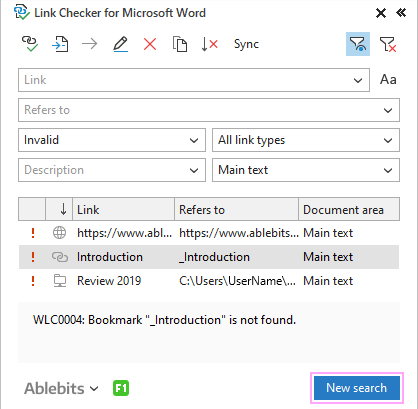
Task: Click the computer icon on Review 2019 row
Action: [60, 281]
